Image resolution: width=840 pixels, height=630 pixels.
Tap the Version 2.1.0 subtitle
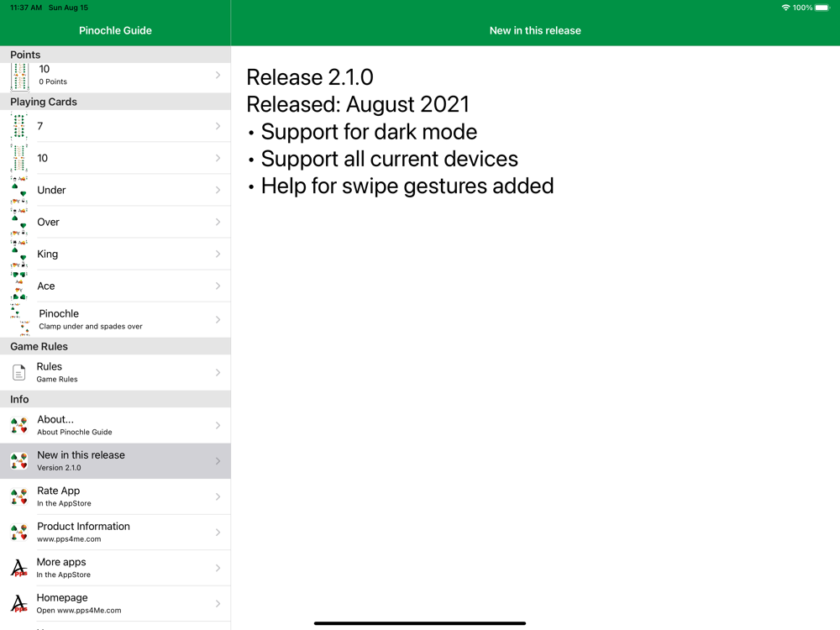[59, 468]
